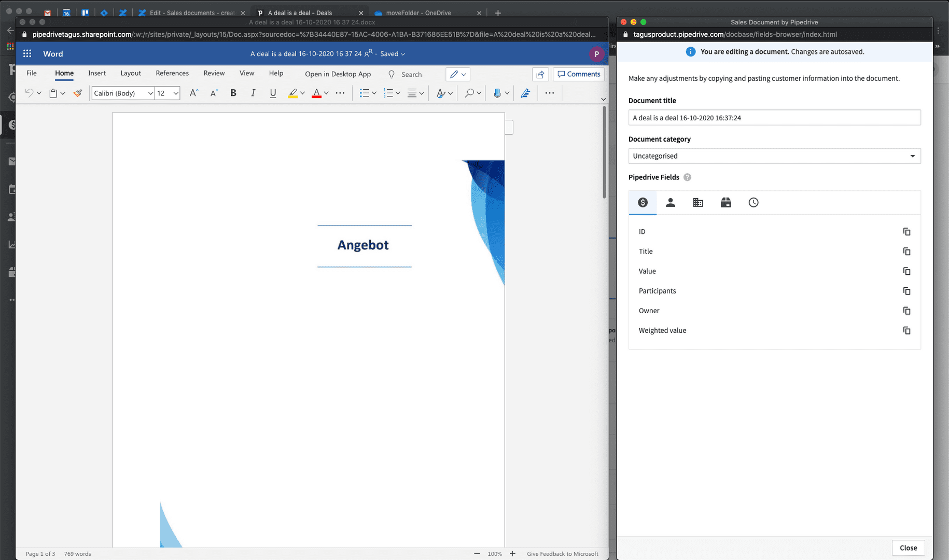
Task: Switch to the Insert ribbon tab
Action: 97,73
